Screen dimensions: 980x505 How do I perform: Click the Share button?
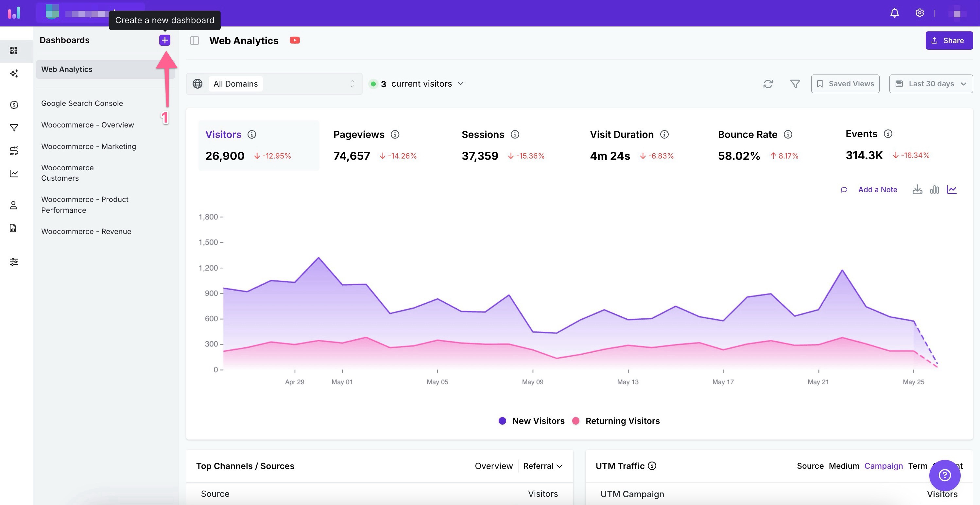pos(949,40)
